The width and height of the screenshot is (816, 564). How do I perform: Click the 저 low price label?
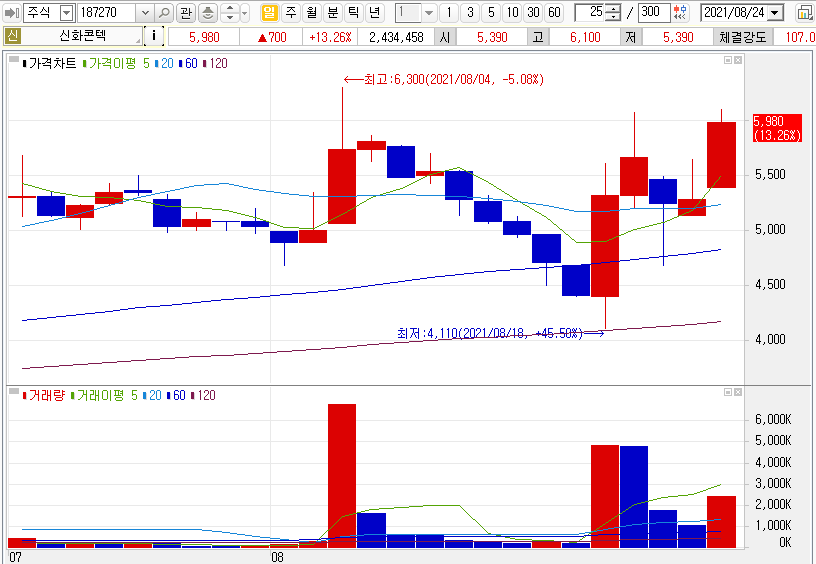click(x=630, y=37)
